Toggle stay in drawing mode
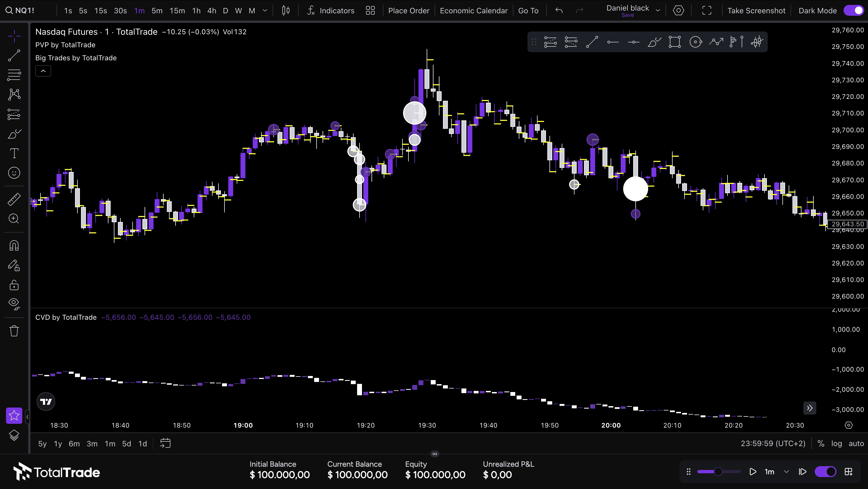Viewport: 868px width, 489px height. (14, 265)
